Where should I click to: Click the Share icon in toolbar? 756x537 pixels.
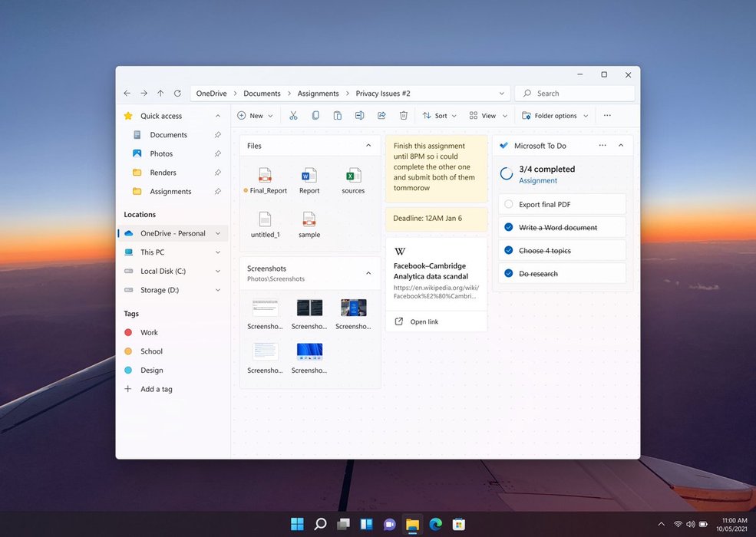click(x=381, y=116)
